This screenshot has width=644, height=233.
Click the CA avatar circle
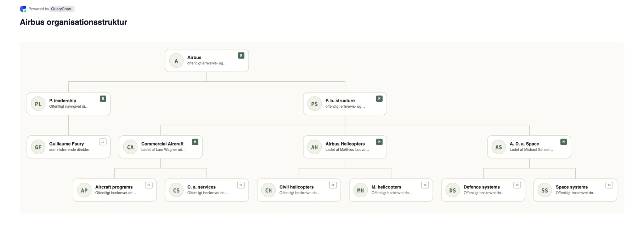pyautogui.click(x=130, y=147)
